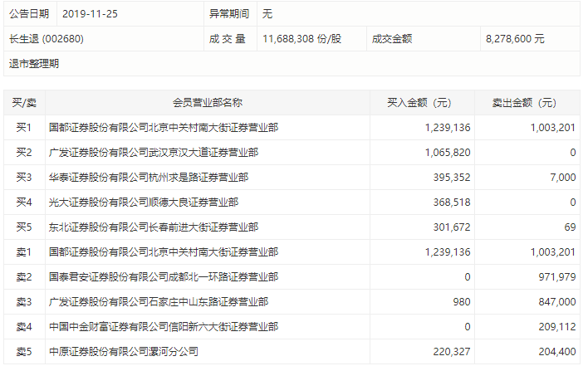
Task: Click the 成交金额 label
Action: 392,38
